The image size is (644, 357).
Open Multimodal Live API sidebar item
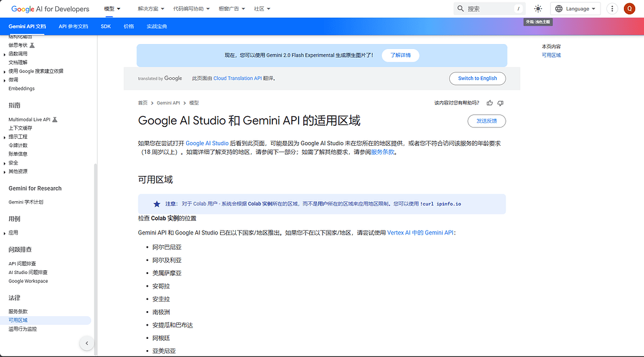coord(29,120)
